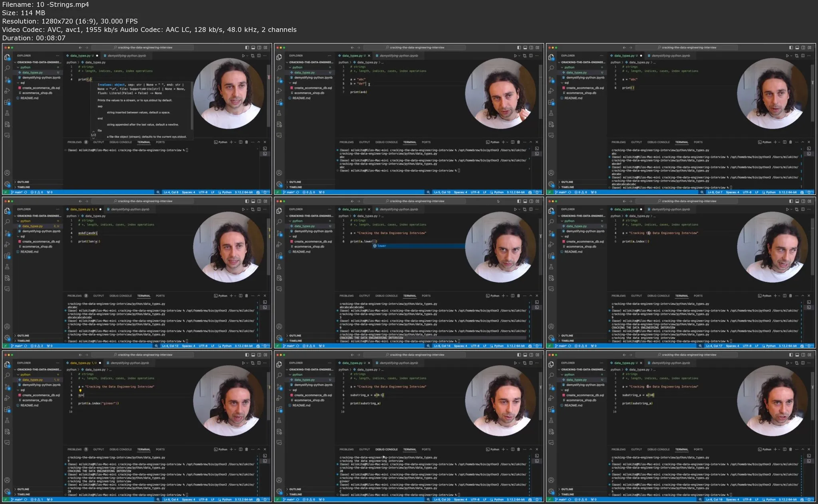Open new-terminal dropdown arrow in top-right thumbnail
818x504 pixels.
click(x=779, y=142)
